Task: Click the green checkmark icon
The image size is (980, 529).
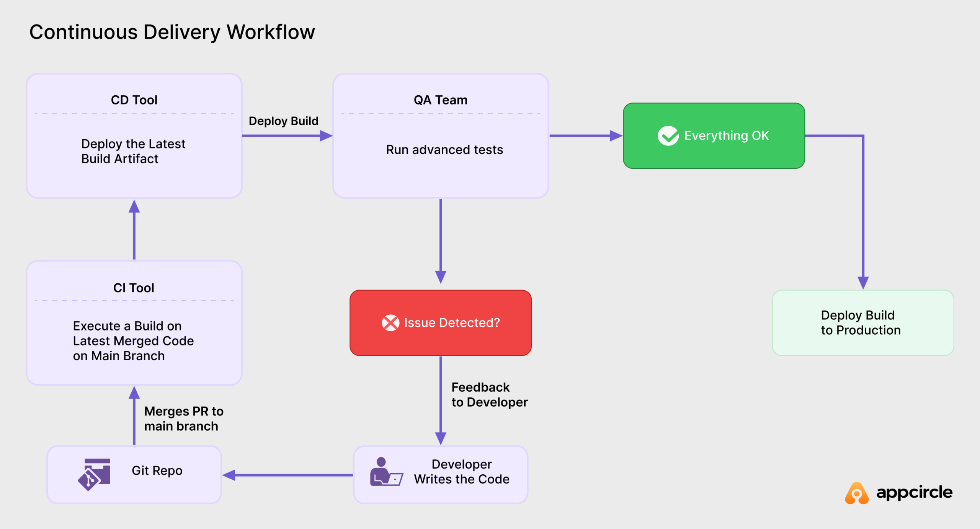Action: [x=668, y=136]
